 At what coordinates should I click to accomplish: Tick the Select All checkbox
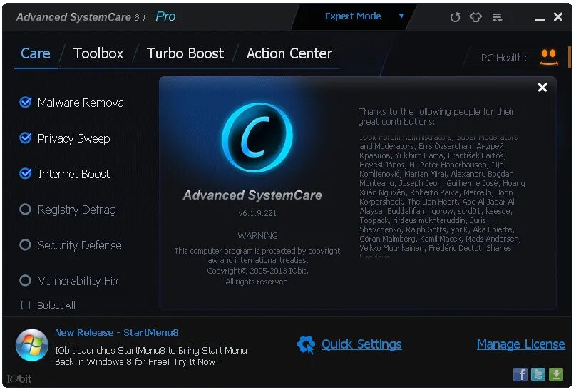[x=26, y=305]
